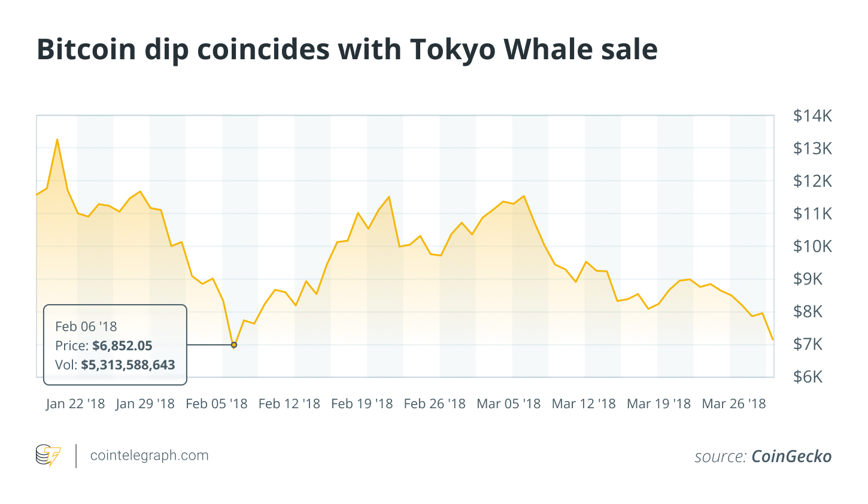The height and width of the screenshot is (504, 868).
Task: Select the Feb 19 '18 axis label
Action: (x=362, y=404)
